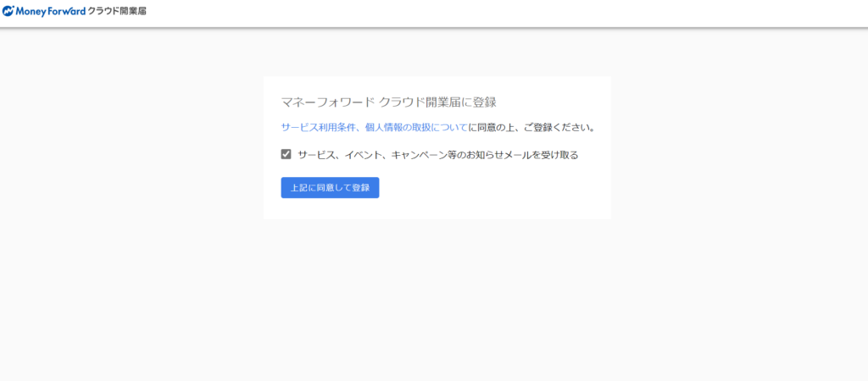868x381 pixels.
Task: Click empty space right of the register button
Action: click(x=492, y=188)
